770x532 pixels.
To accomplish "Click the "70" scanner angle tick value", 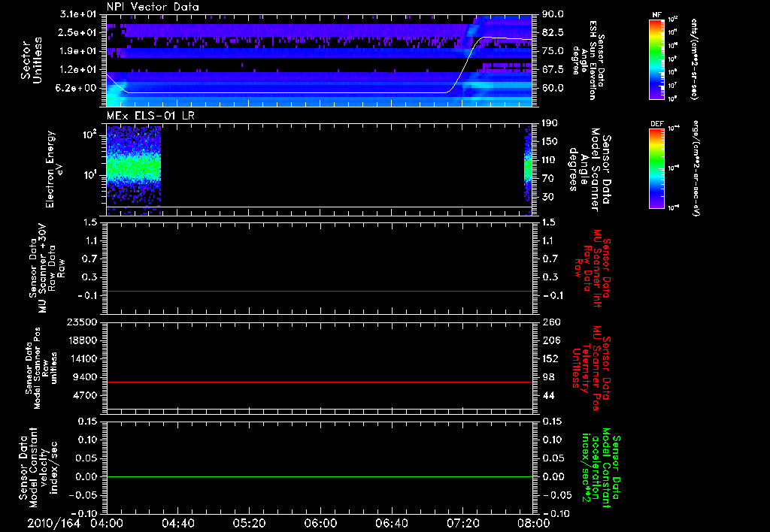I will pyautogui.click(x=547, y=179).
